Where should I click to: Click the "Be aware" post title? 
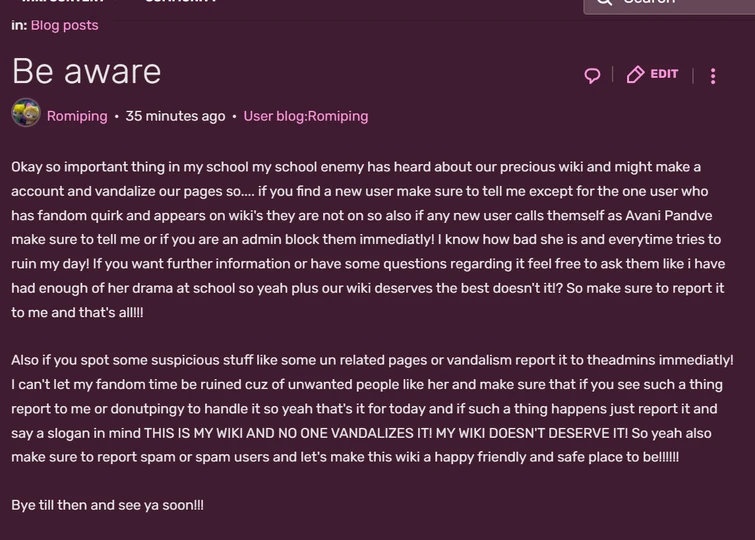tap(86, 71)
